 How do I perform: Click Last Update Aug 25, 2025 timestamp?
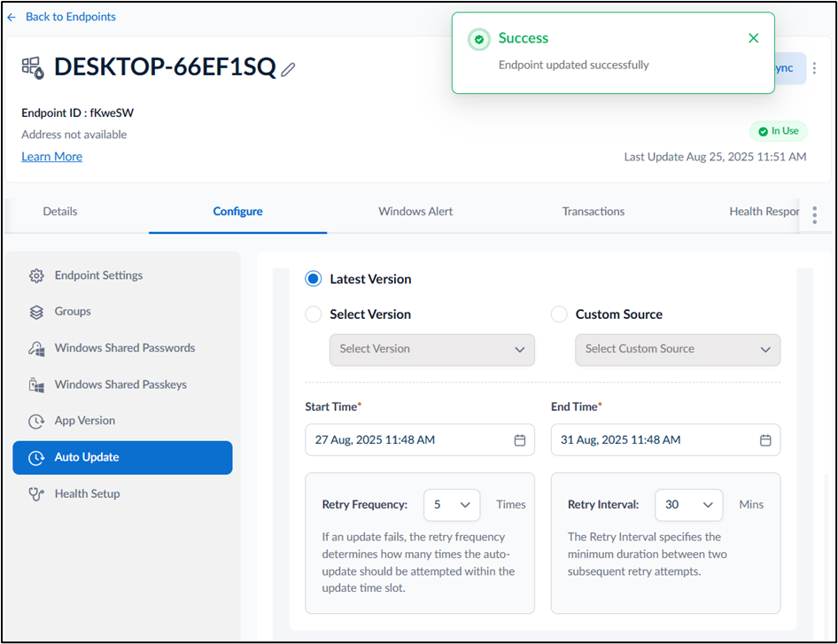point(715,157)
